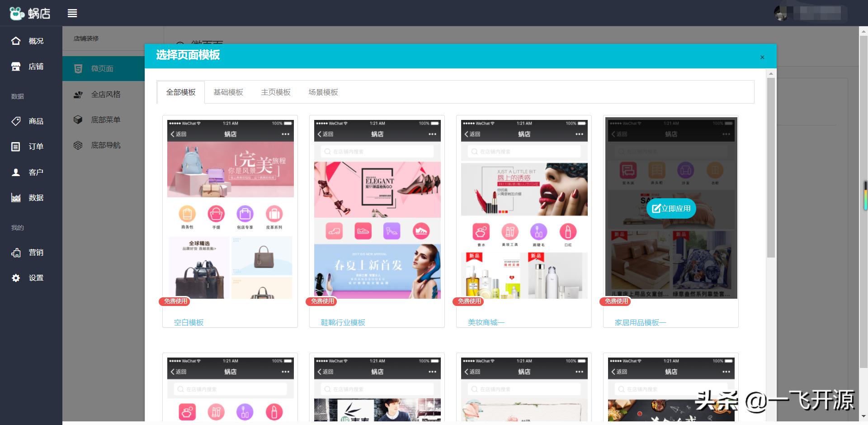Image resolution: width=868 pixels, height=425 pixels.
Task: Select the 全店风格 icon
Action: (x=78, y=94)
